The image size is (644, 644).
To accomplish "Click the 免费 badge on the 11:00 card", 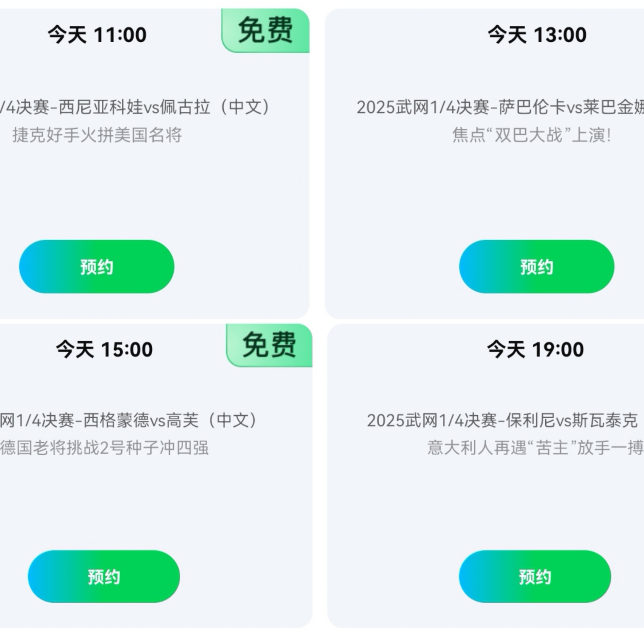I will coord(266,30).
